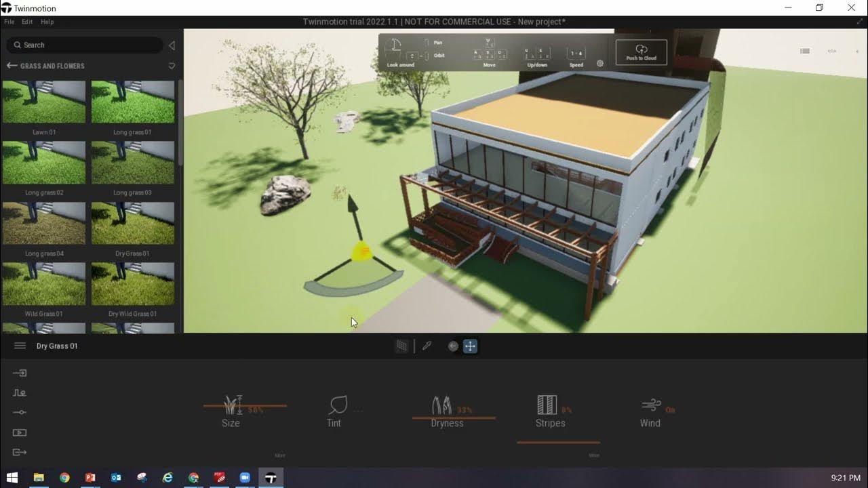
Task: Click the Dry Grass 01 material name
Action: tap(57, 346)
